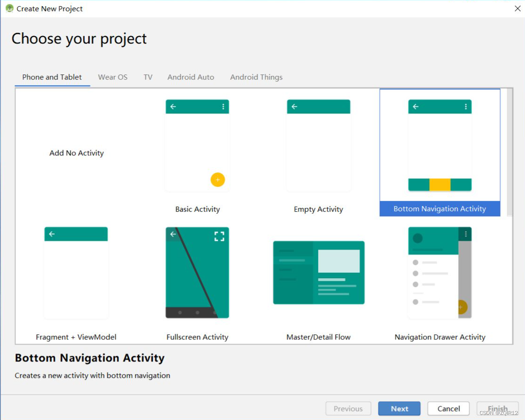
Task: Open the Wear OS tab
Action: (x=112, y=77)
